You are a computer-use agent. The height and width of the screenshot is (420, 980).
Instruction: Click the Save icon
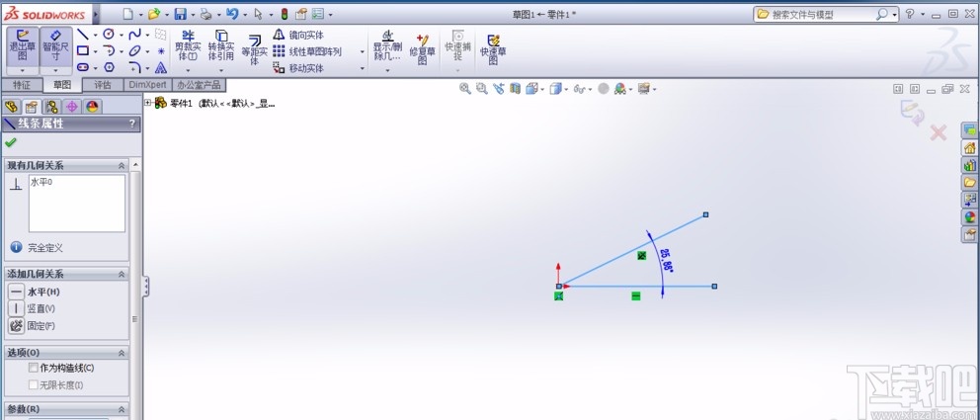point(180,14)
